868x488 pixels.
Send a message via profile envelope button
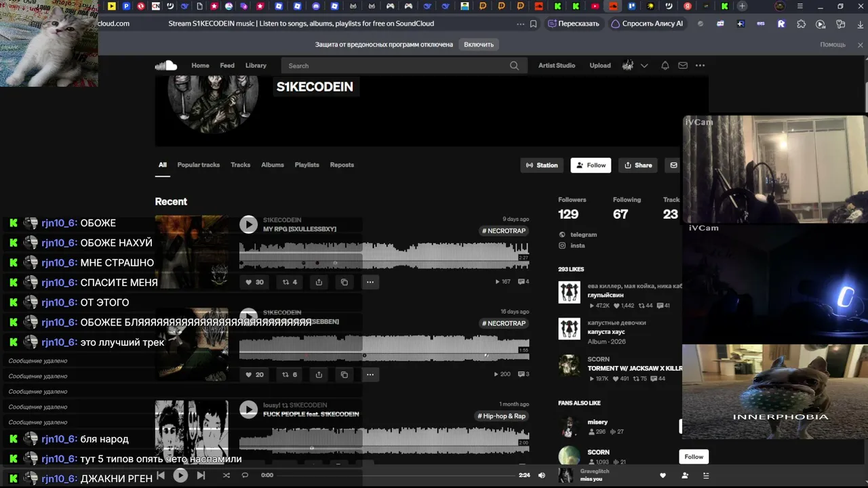(x=673, y=165)
